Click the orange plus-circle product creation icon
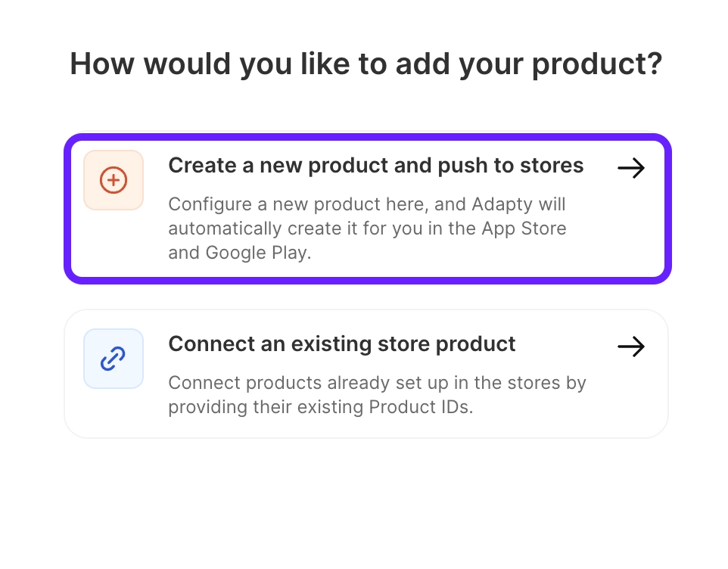The height and width of the screenshot is (569, 728). [113, 180]
